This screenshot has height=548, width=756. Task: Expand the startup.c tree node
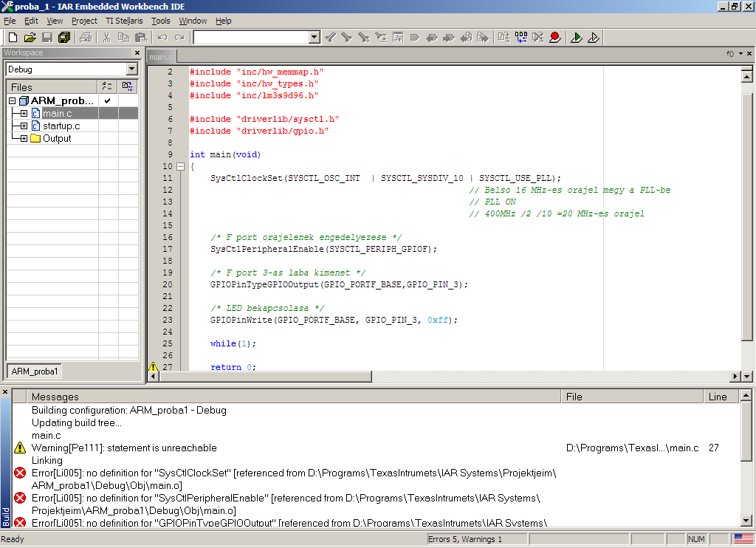[x=24, y=126]
